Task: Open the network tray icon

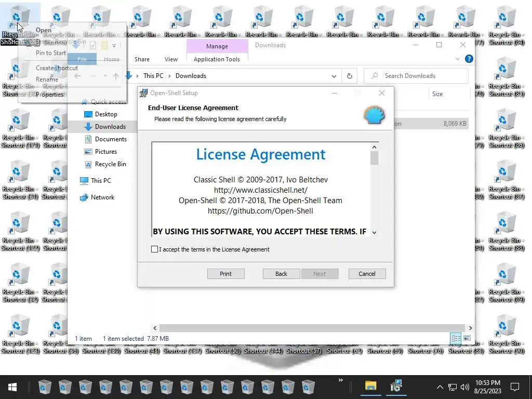Action: 453,387
